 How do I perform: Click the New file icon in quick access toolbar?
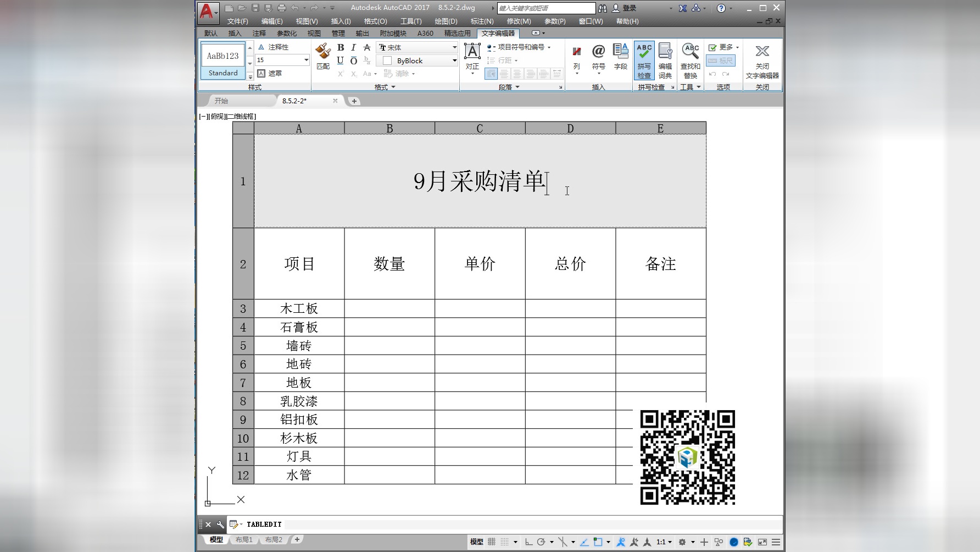(229, 8)
